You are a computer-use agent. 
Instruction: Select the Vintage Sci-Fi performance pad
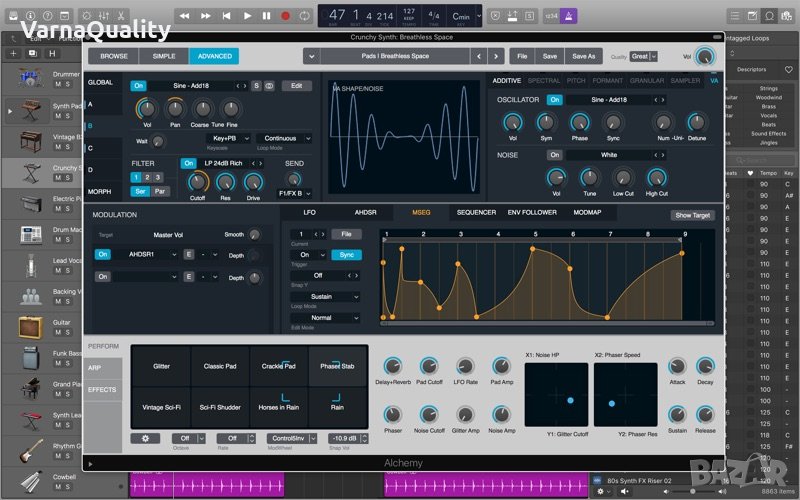161,408
